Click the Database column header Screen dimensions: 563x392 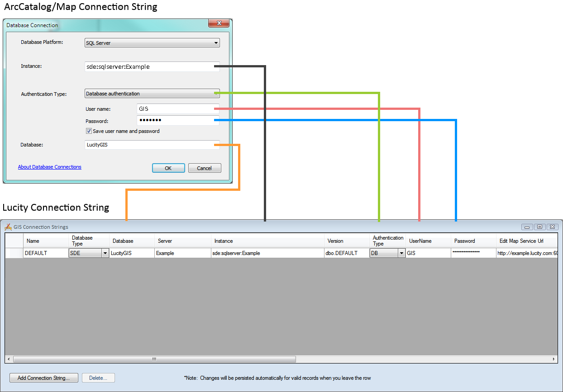(x=132, y=241)
